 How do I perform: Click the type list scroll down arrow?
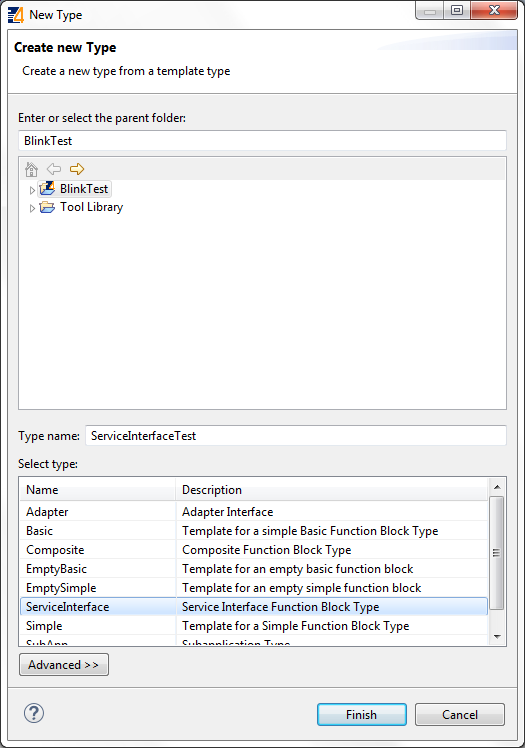click(x=497, y=636)
